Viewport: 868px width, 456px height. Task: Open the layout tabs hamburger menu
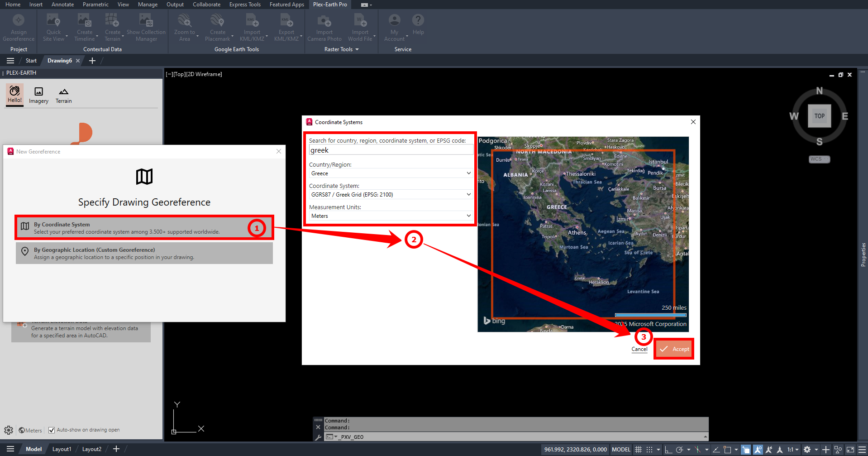pos(10,449)
